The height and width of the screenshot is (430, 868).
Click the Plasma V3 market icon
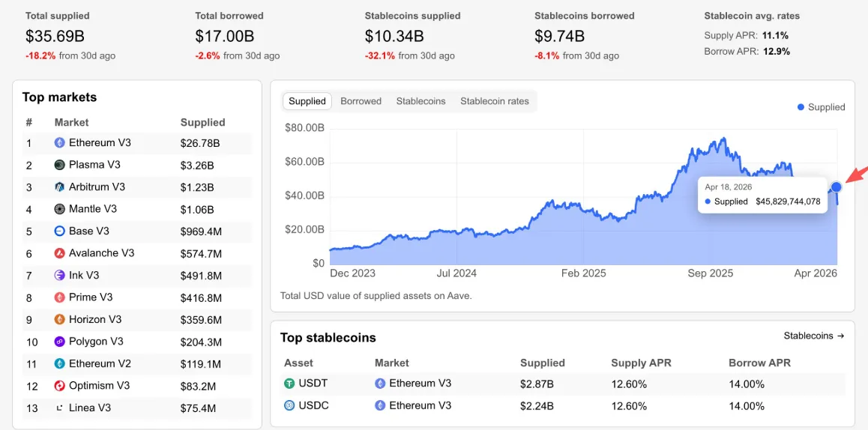pyautogui.click(x=60, y=165)
